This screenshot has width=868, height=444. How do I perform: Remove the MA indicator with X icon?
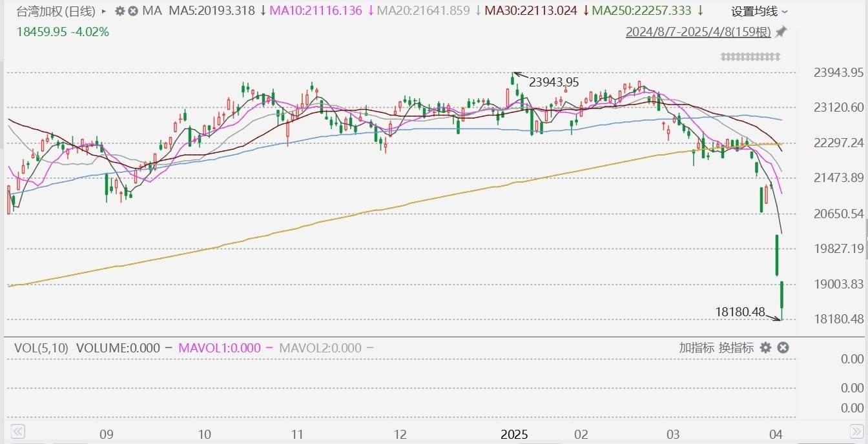coord(133,11)
